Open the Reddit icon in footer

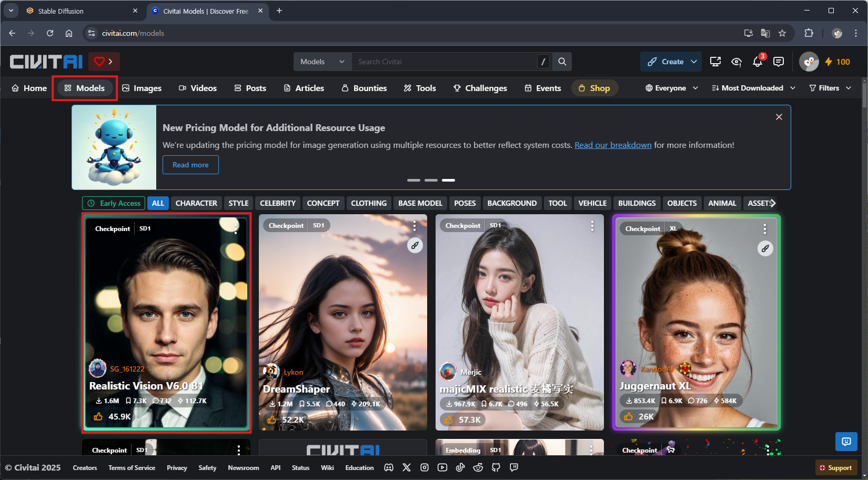[478, 467]
